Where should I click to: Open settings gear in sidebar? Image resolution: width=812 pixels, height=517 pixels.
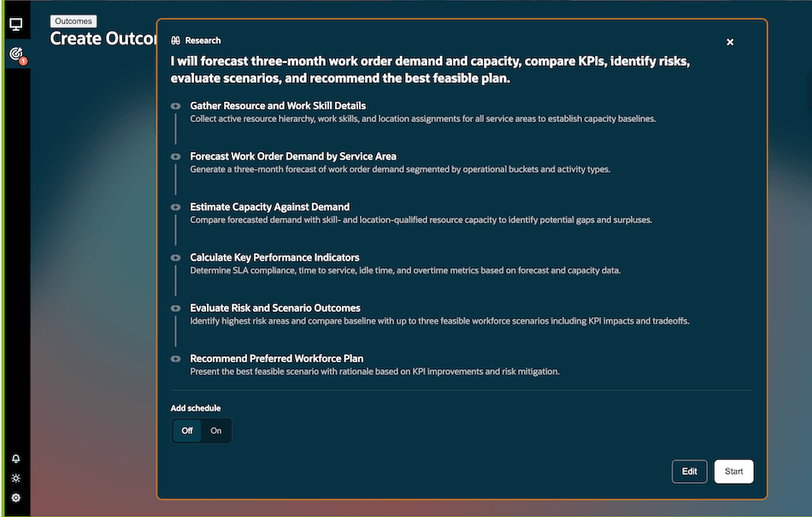pos(16,498)
